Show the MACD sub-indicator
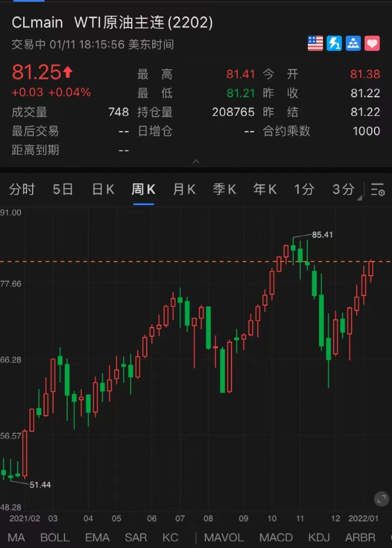 pos(276,537)
